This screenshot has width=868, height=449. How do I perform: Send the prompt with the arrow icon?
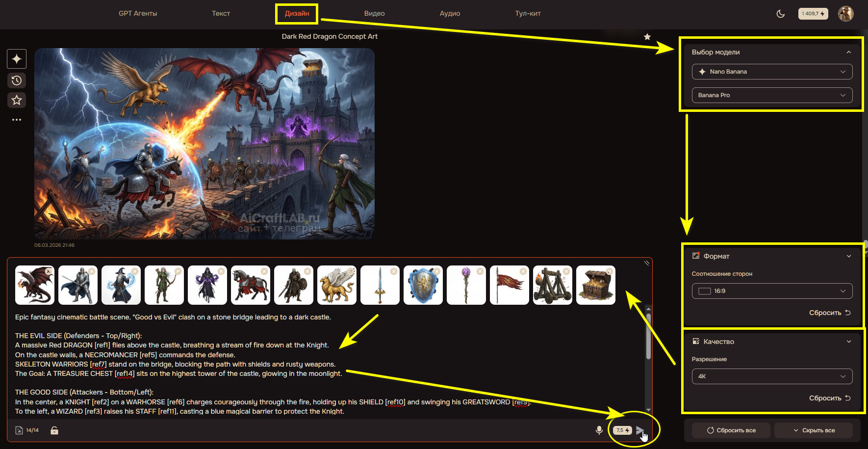(640, 430)
